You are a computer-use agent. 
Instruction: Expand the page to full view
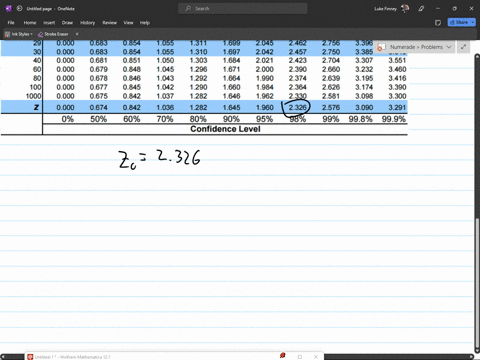tap(463, 47)
